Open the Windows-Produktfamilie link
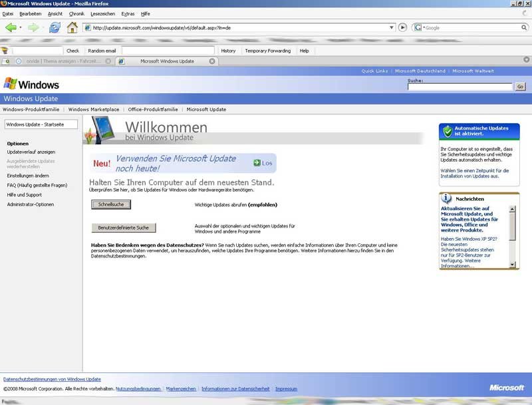532x405 pixels. click(x=31, y=110)
